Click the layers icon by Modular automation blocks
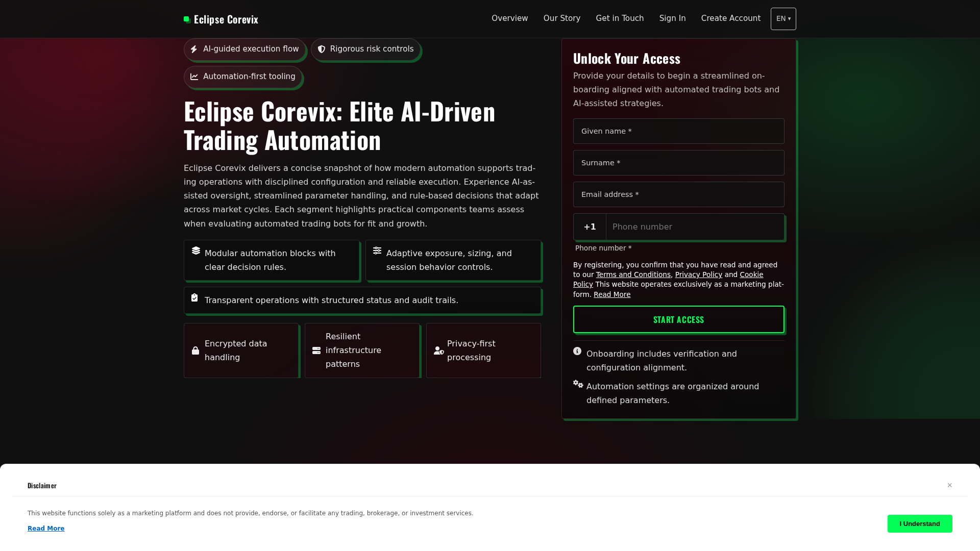 pyautogui.click(x=196, y=251)
